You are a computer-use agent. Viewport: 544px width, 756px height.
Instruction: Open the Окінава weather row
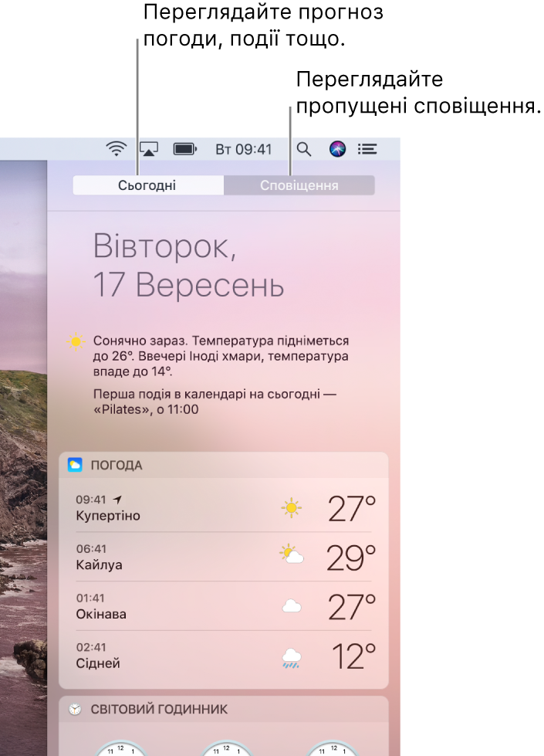[x=224, y=606]
